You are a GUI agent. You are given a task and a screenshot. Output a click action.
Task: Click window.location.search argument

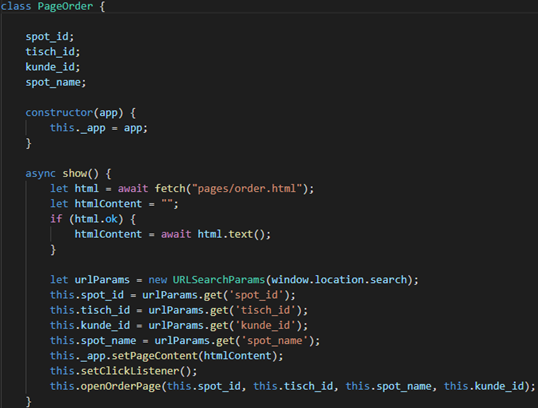coord(339,280)
